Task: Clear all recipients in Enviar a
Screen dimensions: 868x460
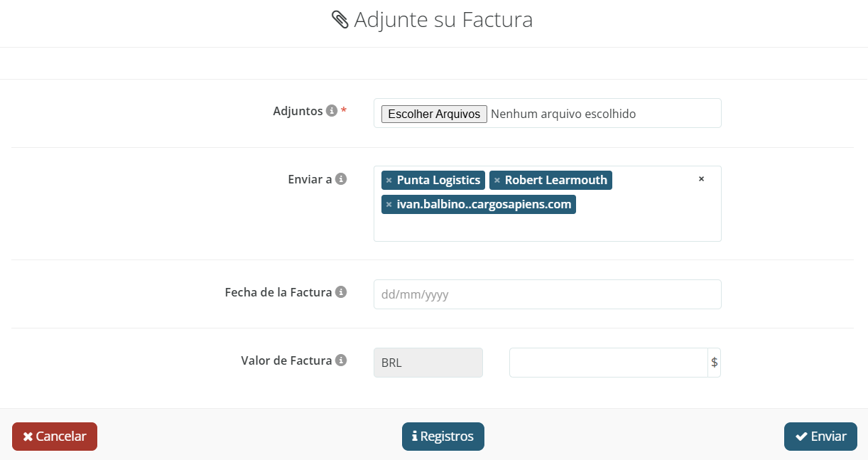Action: tap(701, 179)
